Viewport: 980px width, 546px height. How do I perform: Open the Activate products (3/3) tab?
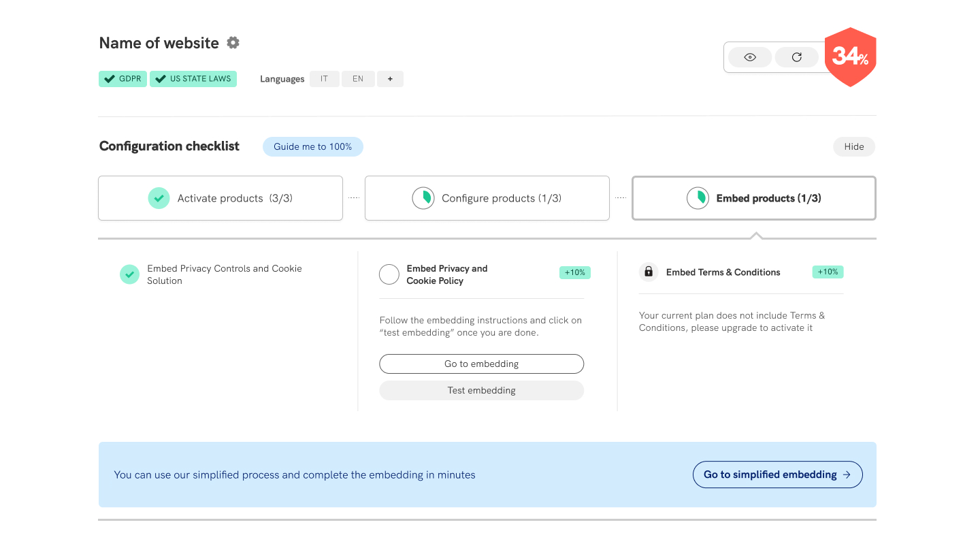pyautogui.click(x=220, y=198)
